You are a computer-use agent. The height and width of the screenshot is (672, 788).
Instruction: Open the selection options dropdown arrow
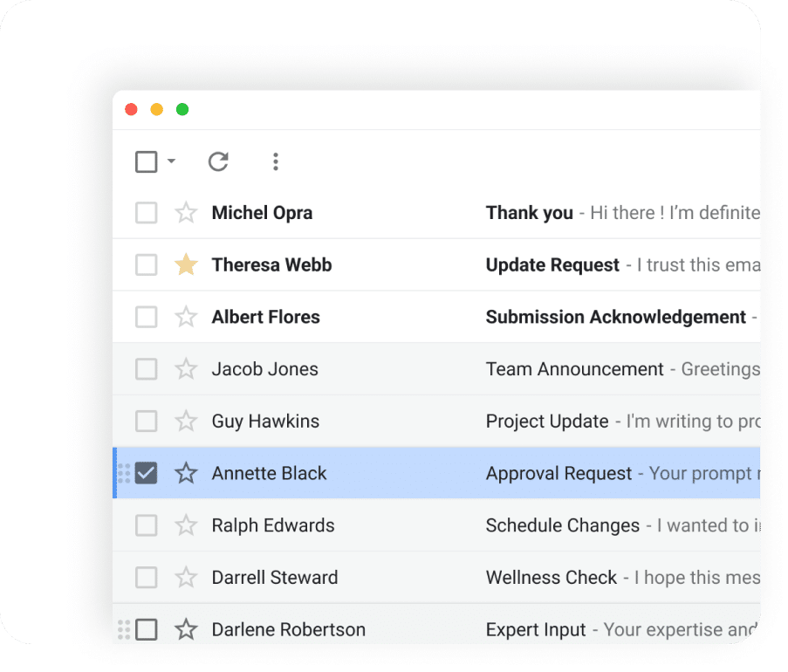pos(171,161)
